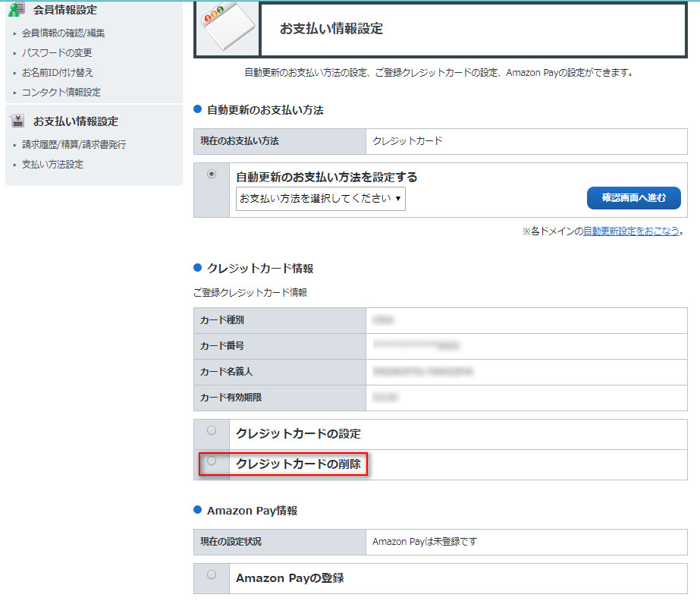Select the Amazon Payの登録 radio button

(x=212, y=574)
